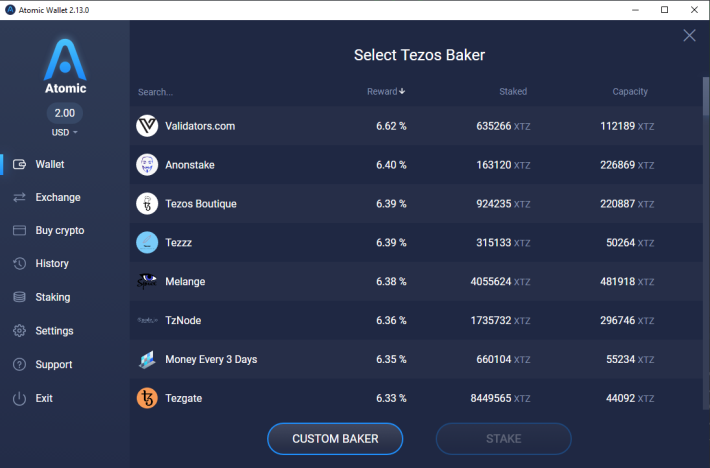This screenshot has height=468, width=710.
Task: Select the Tezgate orange logo
Action: point(147,398)
